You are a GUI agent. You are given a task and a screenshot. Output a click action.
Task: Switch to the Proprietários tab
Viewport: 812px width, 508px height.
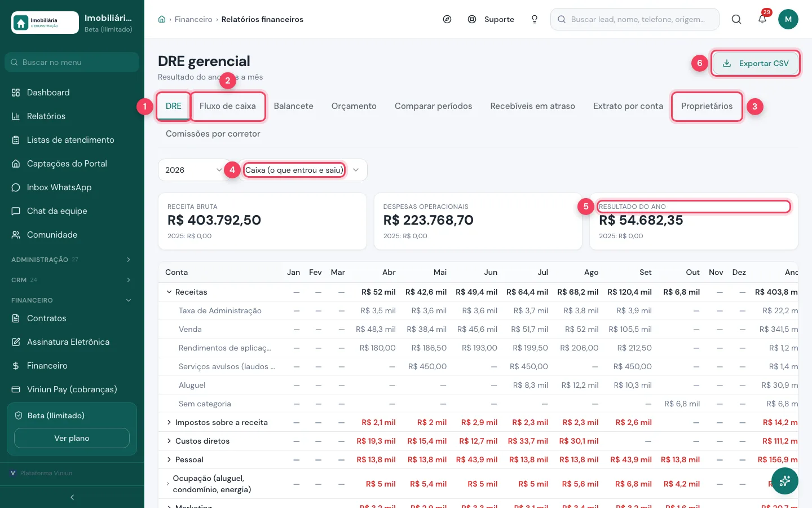[707, 106]
